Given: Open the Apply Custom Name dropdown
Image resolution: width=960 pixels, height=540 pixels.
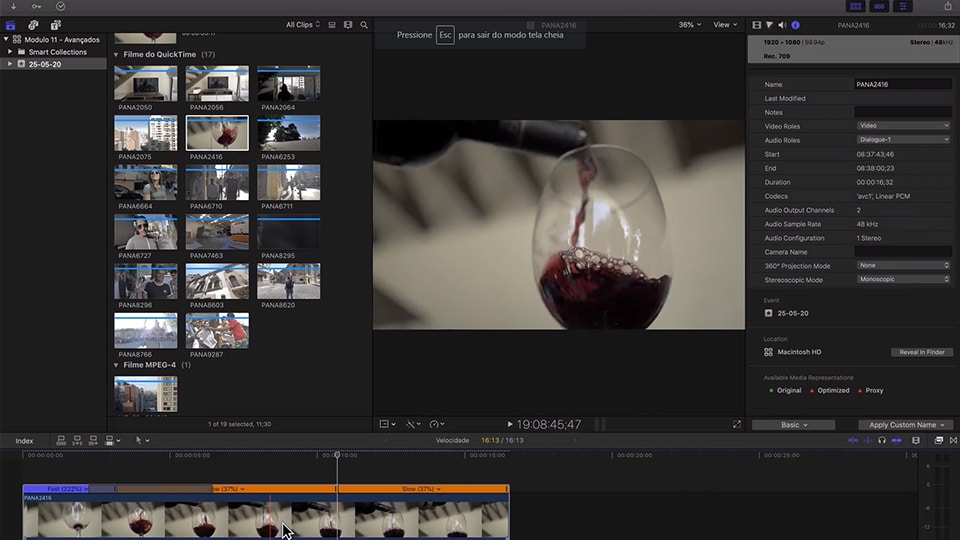Looking at the screenshot, I should tap(906, 424).
